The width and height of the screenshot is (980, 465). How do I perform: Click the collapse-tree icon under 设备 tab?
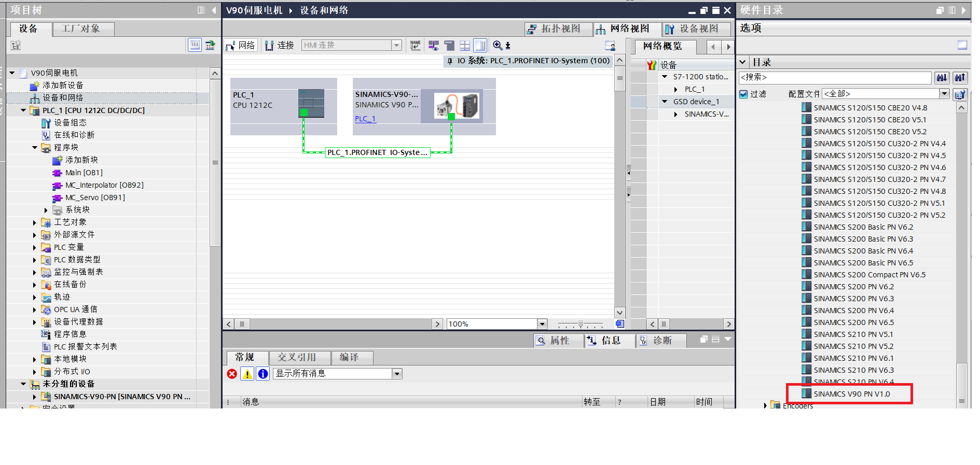click(16, 45)
